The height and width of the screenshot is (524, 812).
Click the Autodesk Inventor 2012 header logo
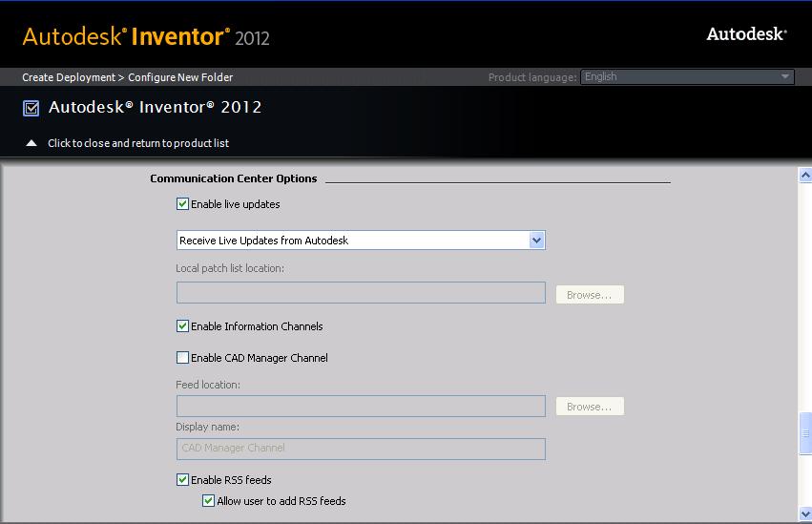pyautogui.click(x=146, y=36)
